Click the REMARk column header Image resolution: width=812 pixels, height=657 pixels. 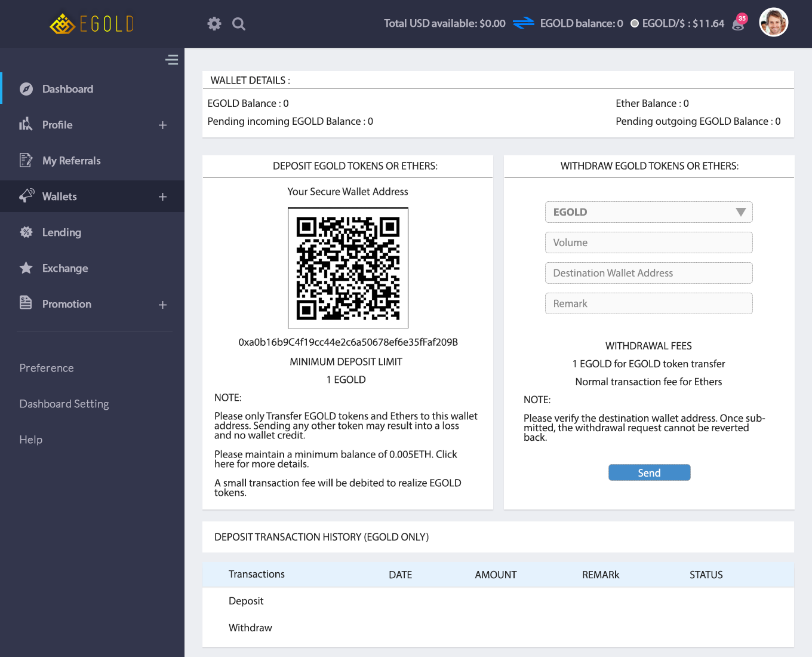coord(601,575)
